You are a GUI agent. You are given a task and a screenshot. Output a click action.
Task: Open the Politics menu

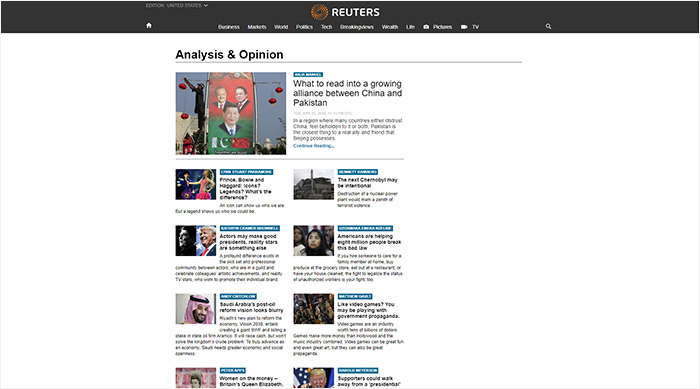[x=304, y=27]
